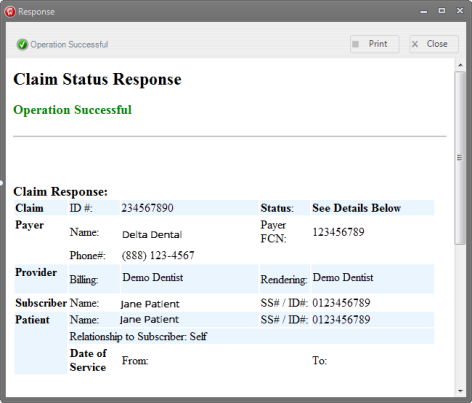Click the green Operation Successful checkmark icon
Screen dimensions: 472x403
click(x=22, y=44)
